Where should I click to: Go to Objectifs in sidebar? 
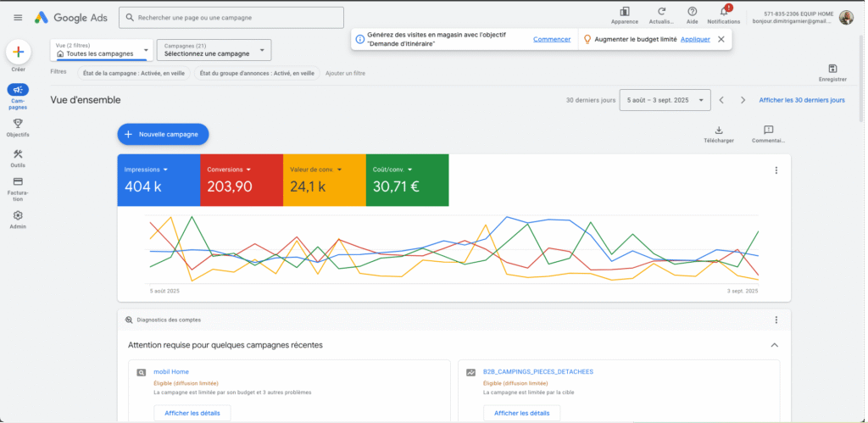[x=19, y=124]
